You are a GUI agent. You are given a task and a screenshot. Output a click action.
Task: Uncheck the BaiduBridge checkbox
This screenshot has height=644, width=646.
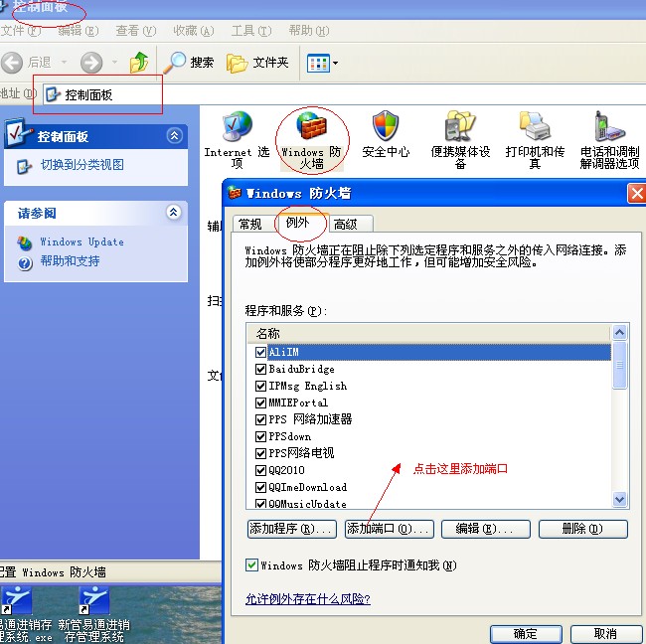pos(260,369)
